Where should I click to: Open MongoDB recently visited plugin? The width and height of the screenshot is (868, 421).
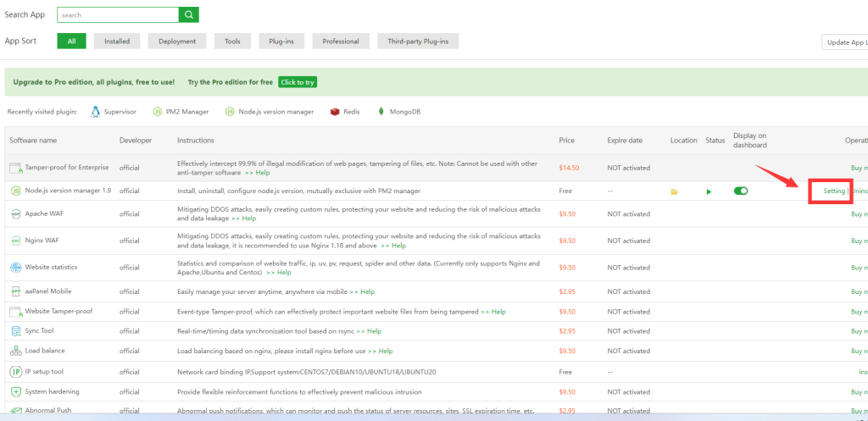pyautogui.click(x=398, y=112)
